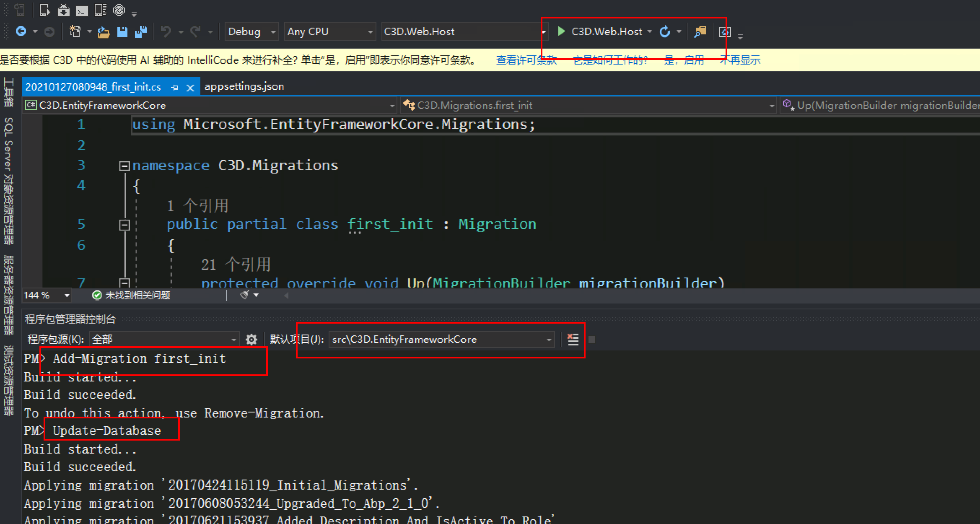Start debugging with the green play arrow
The image size is (980, 524).
click(x=561, y=31)
